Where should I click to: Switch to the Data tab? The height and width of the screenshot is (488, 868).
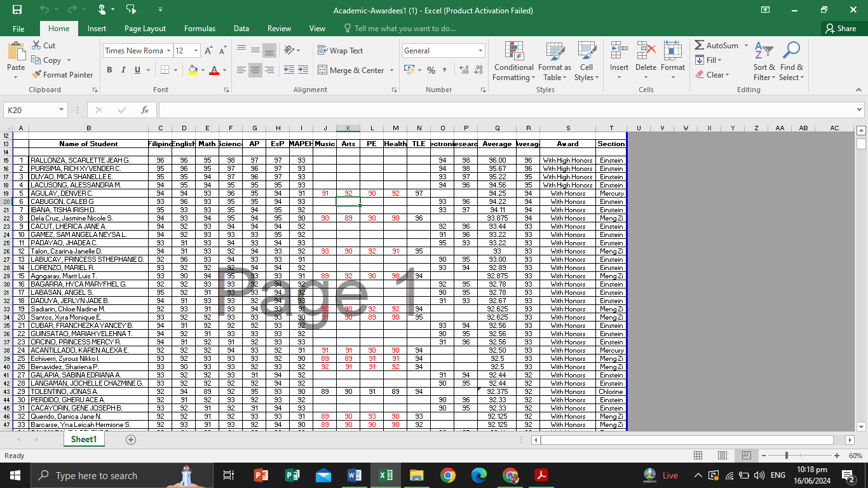pos(241,29)
